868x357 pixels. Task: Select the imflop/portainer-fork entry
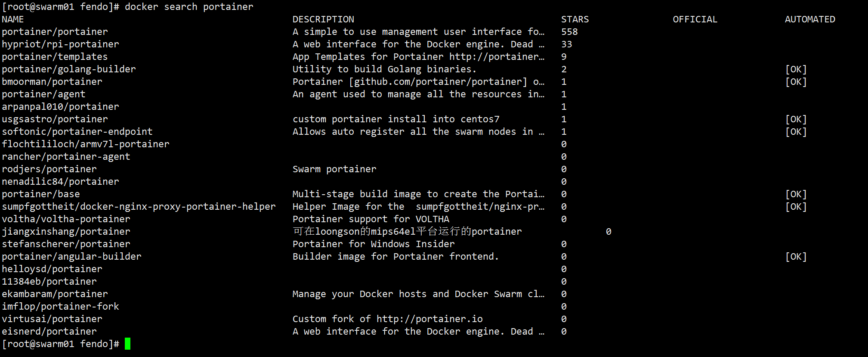point(60,307)
